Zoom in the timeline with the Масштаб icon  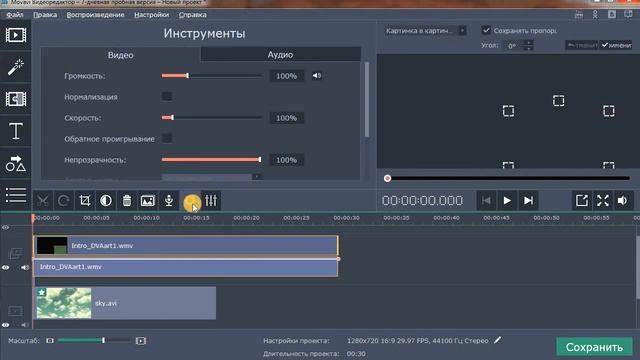tap(141, 340)
